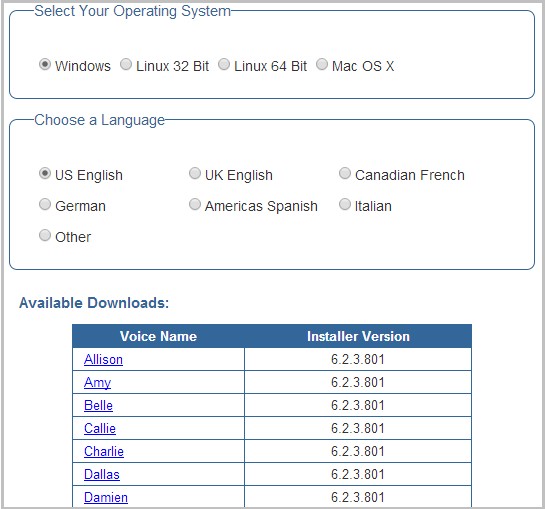Image resolution: width=545 pixels, height=509 pixels.
Task: Select US English language
Action: click(44, 173)
